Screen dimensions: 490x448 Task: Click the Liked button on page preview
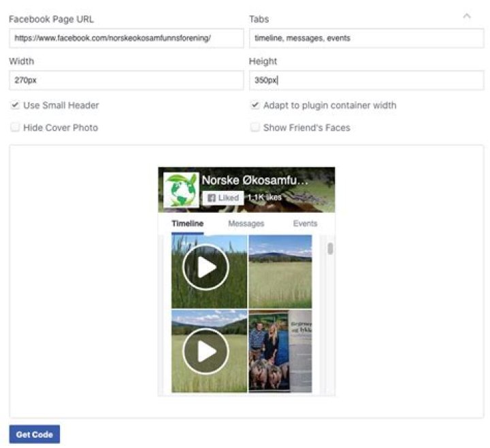(223, 198)
